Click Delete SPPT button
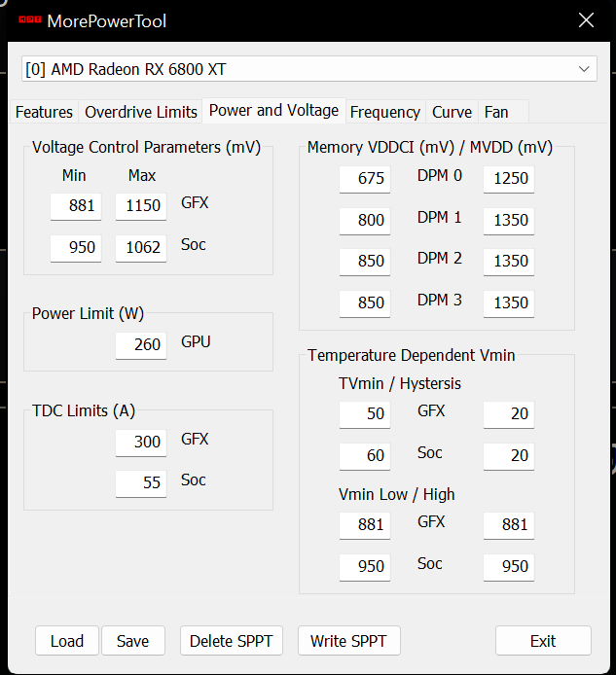This screenshot has height=675, width=616. click(x=232, y=641)
